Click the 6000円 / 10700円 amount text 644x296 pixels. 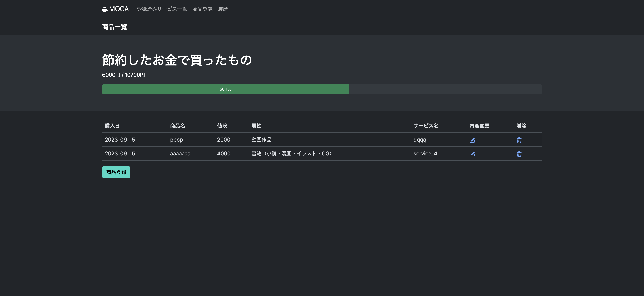(x=124, y=75)
